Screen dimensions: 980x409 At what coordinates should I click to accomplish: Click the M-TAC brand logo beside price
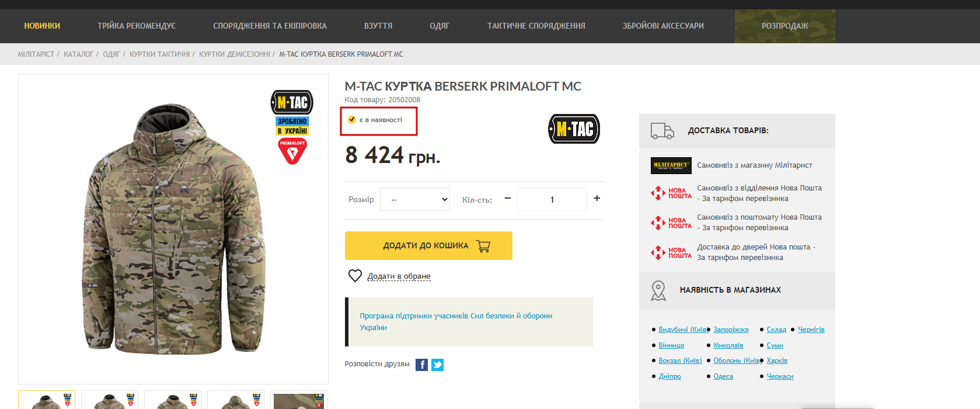[574, 129]
